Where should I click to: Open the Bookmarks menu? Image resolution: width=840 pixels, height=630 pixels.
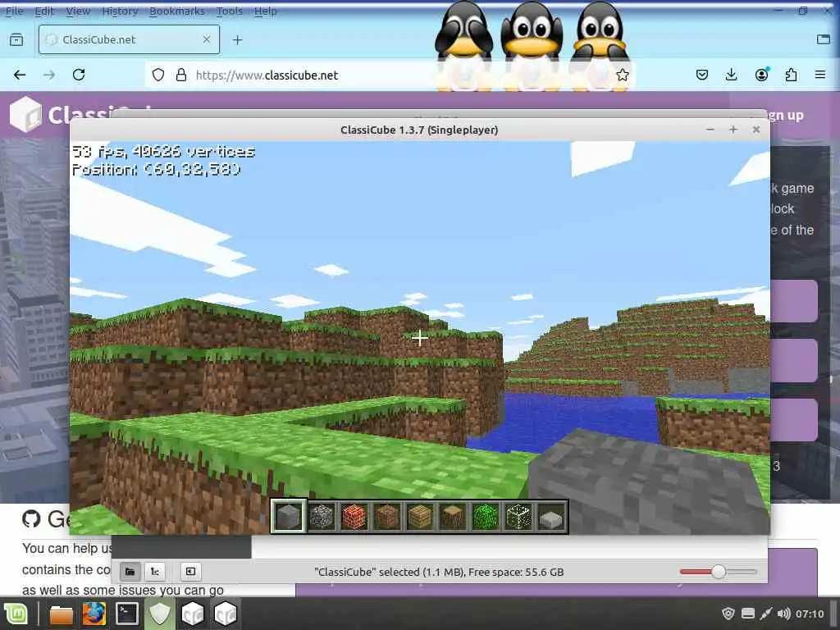pyautogui.click(x=177, y=11)
